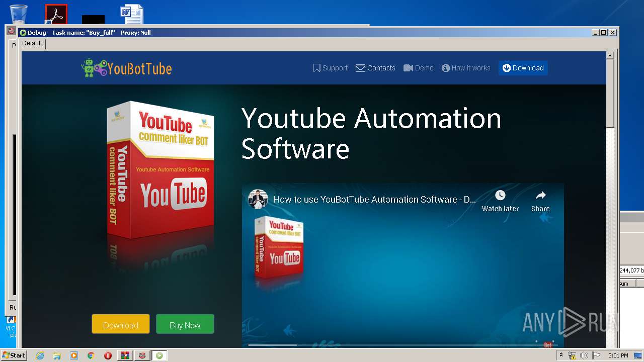
Task: Select the Default tab
Action: tap(32, 43)
